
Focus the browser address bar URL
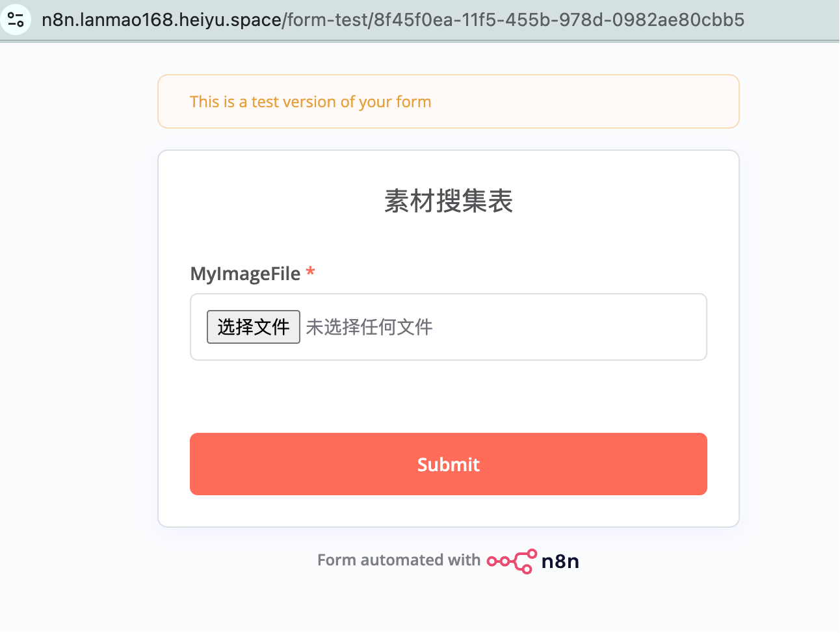(393, 19)
